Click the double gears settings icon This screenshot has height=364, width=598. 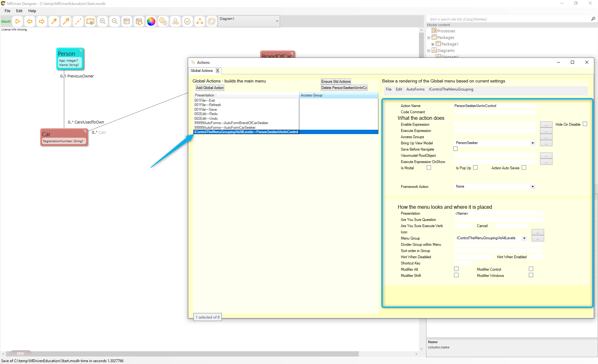coord(163,21)
